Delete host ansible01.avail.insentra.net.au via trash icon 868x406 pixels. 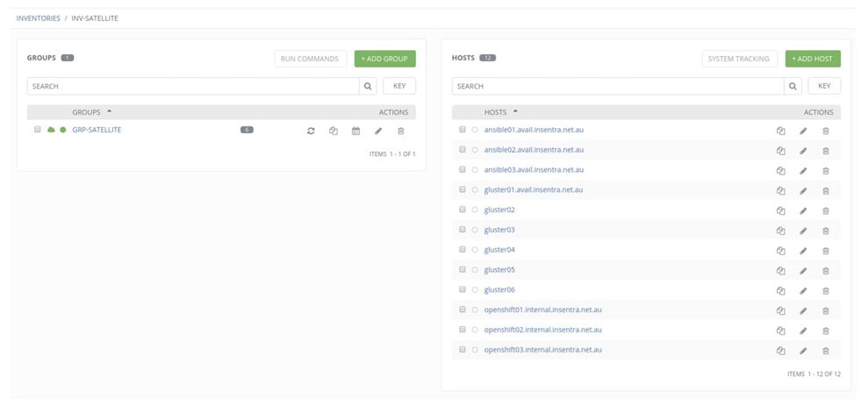pos(825,131)
